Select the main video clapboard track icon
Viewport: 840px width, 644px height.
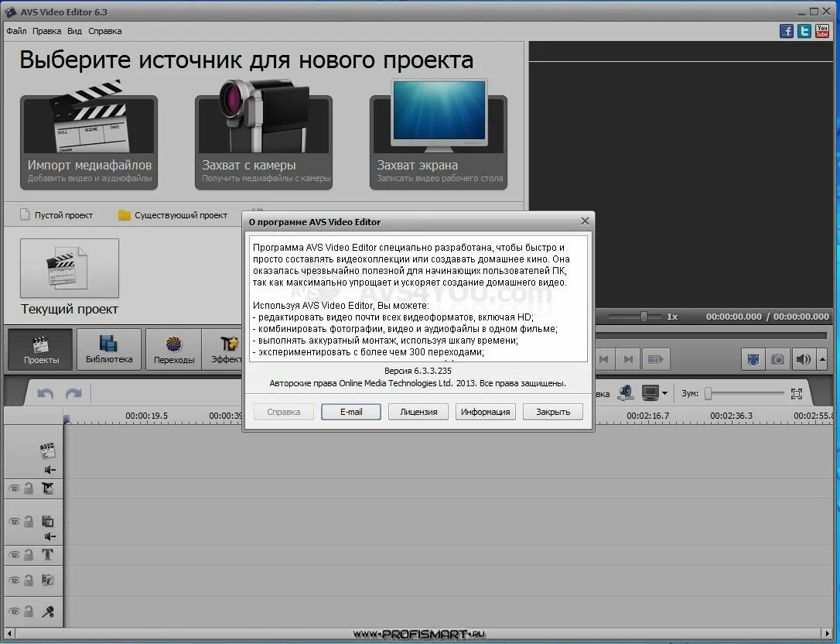point(48,451)
